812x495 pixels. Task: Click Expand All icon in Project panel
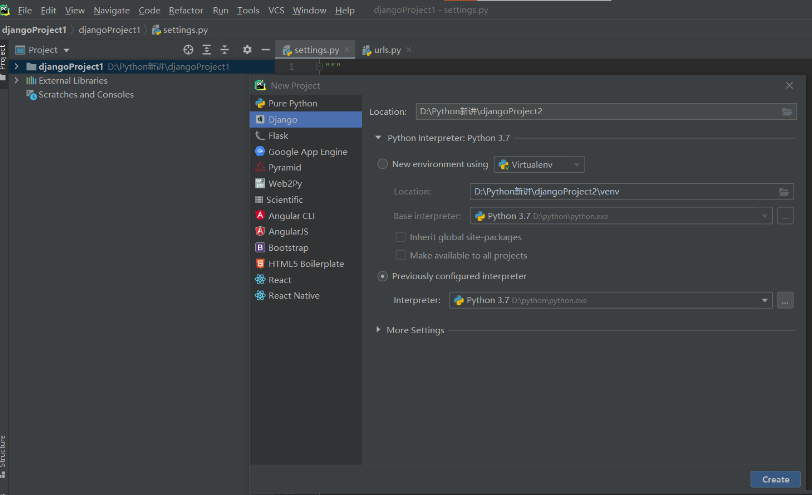point(207,50)
